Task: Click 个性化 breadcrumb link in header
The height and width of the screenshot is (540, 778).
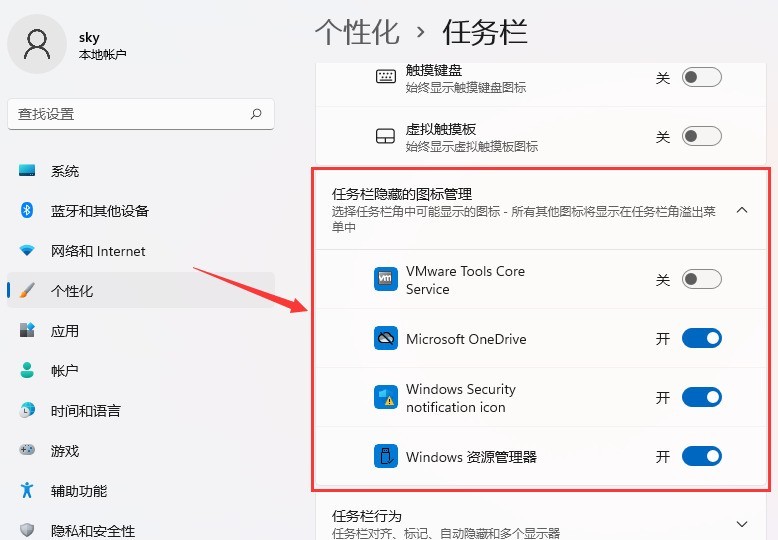Action: [357, 32]
